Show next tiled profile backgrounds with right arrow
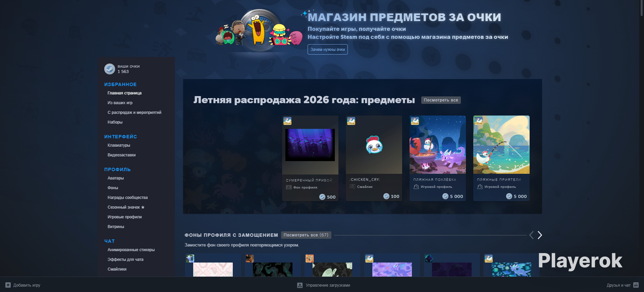Screen dimensions: 644x292 click(x=540, y=235)
